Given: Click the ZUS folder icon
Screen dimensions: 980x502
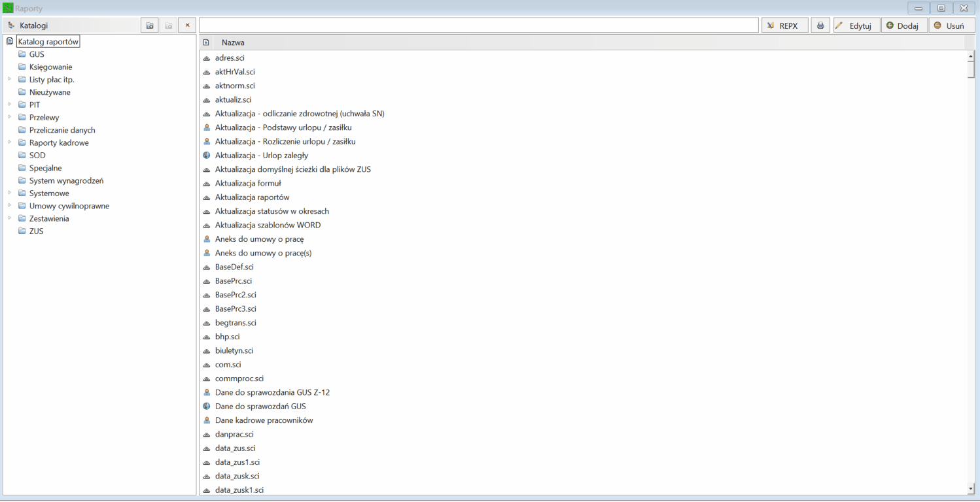Looking at the screenshot, I should click(x=22, y=231).
